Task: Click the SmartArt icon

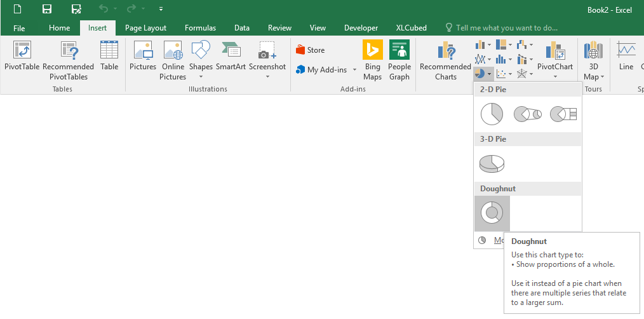Action: (231, 57)
